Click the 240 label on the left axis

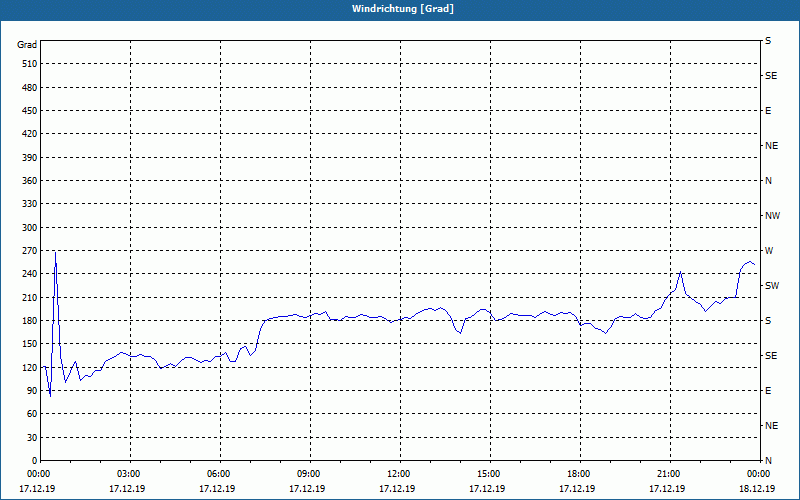[x=29, y=274]
